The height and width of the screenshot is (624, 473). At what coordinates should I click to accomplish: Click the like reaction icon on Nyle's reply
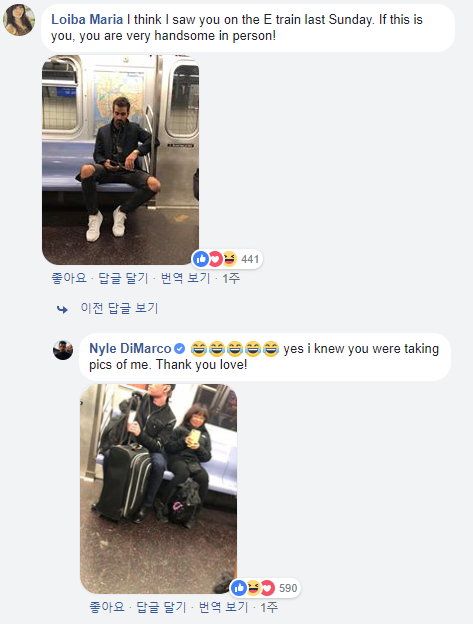[x=239, y=588]
